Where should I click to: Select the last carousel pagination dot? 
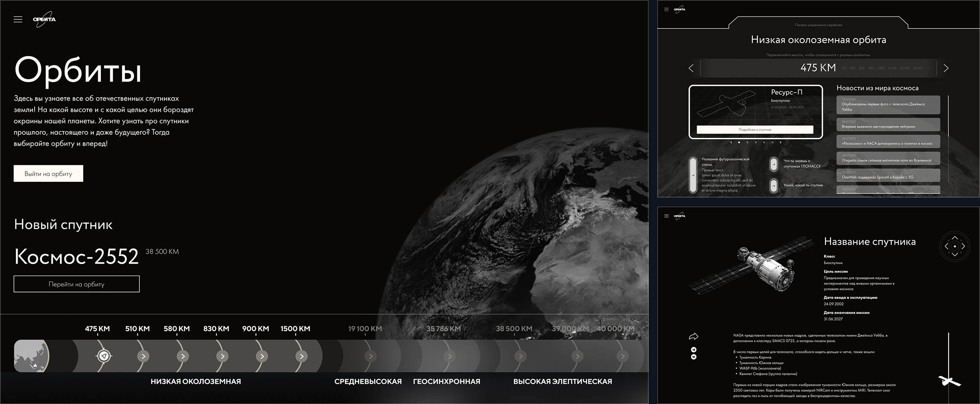coord(772,142)
